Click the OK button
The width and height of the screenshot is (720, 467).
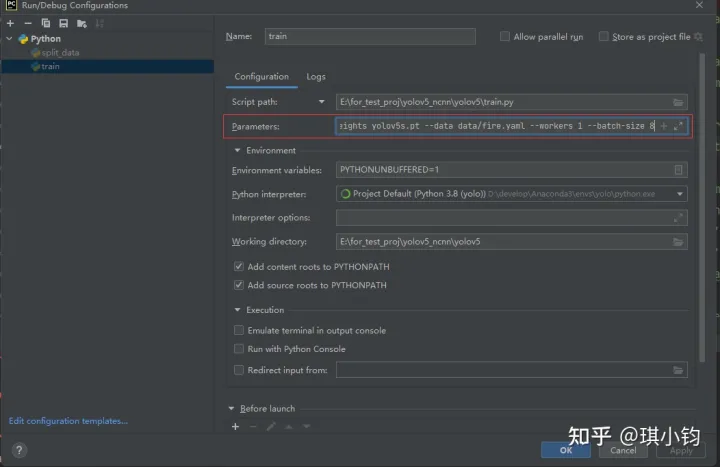pos(566,450)
